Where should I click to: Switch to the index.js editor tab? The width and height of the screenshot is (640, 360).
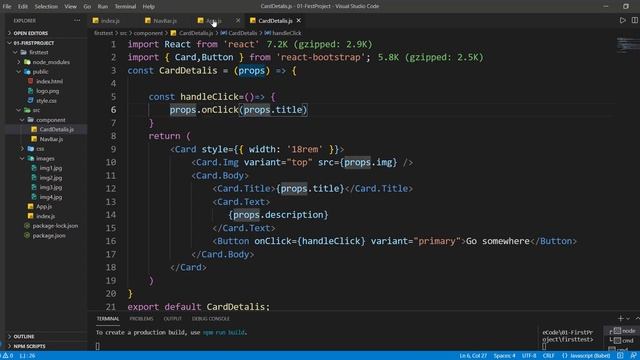click(110, 20)
